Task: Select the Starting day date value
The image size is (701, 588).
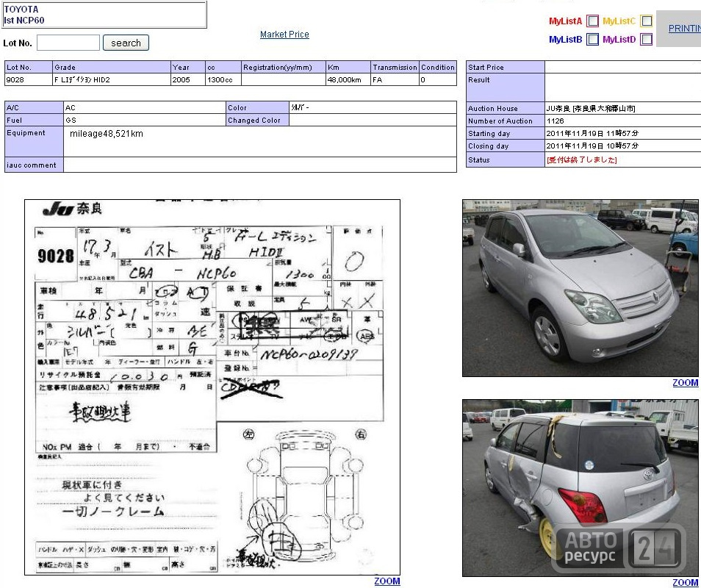Action: 592,133
